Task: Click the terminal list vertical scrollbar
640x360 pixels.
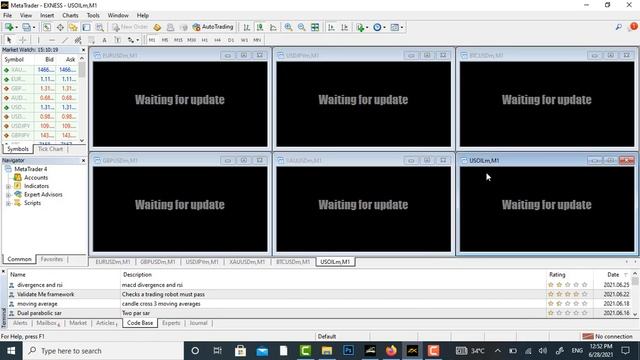Action: [x=635, y=294]
